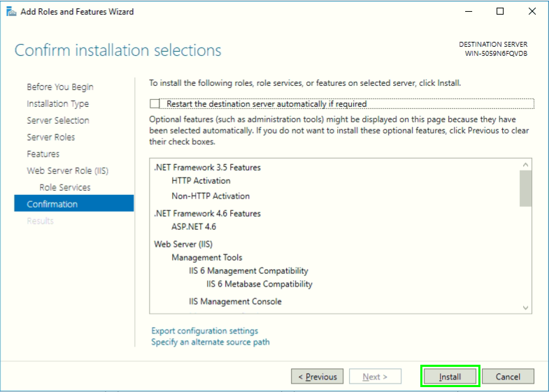The width and height of the screenshot is (549, 392).
Task: Open Web Server Role (IIS) step
Action: click(68, 170)
